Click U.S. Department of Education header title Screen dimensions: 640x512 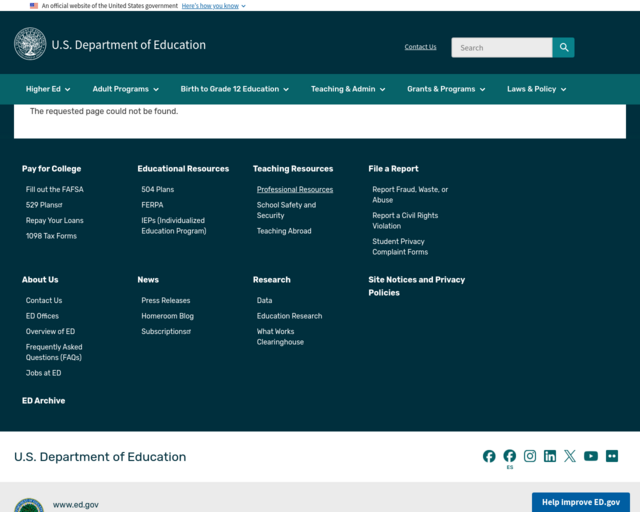tap(129, 45)
